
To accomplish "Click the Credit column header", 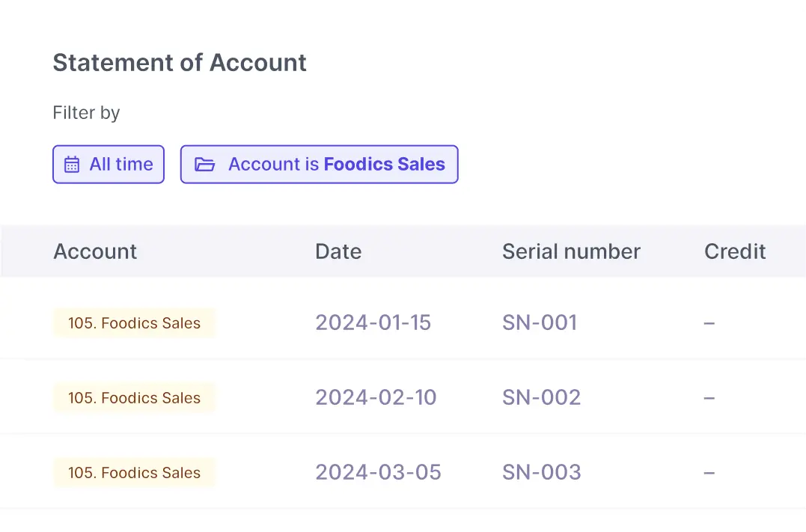I will [x=735, y=251].
